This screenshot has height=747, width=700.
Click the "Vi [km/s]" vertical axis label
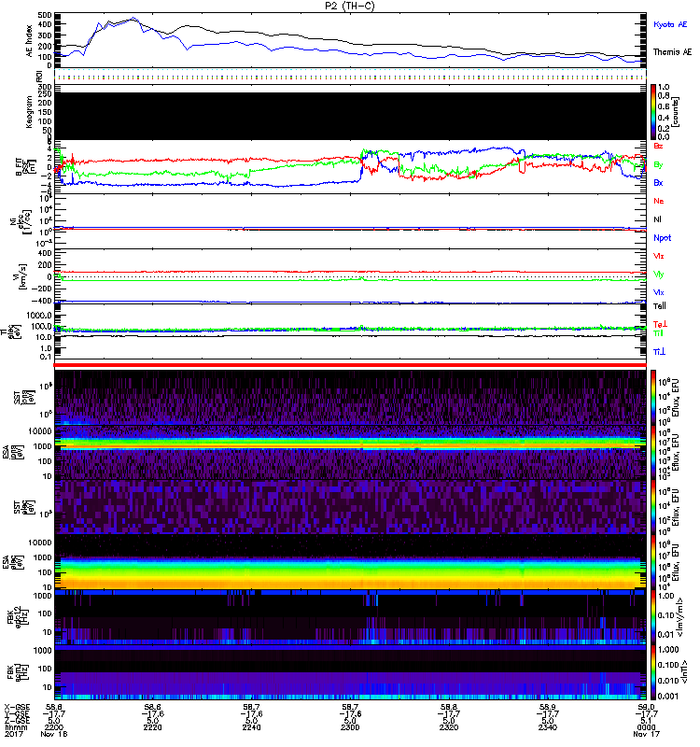point(22,276)
